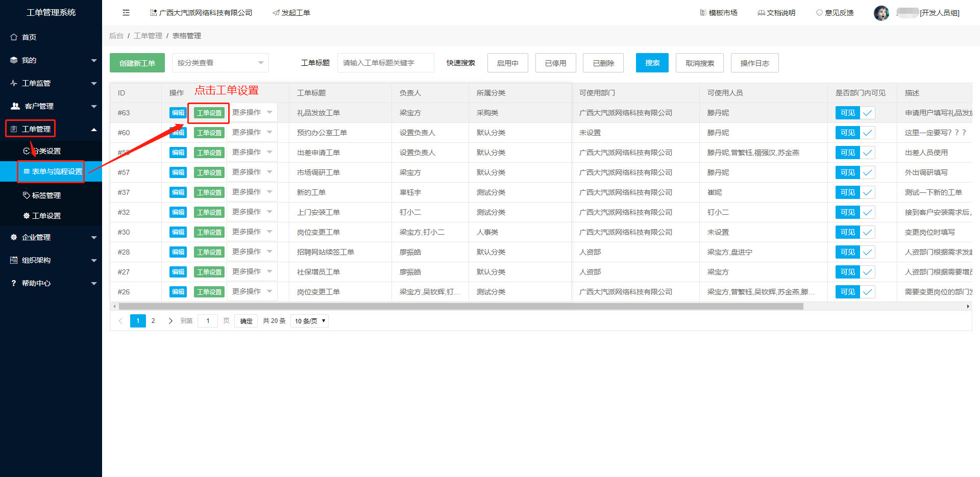Click the green 创建新工单 button
Image resolution: width=980 pixels, height=477 pixels.
[137, 63]
